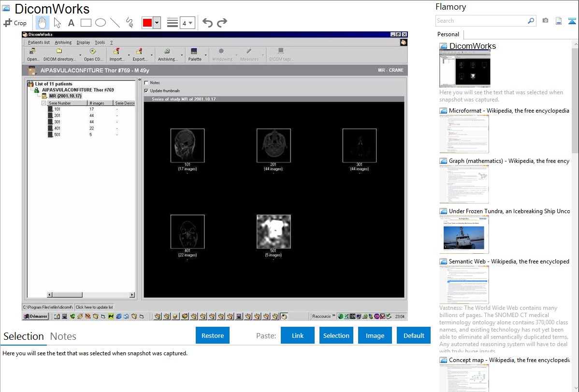579x392 pixels.
Task: Expand the Import dropdown arrow
Action: [x=129, y=55]
